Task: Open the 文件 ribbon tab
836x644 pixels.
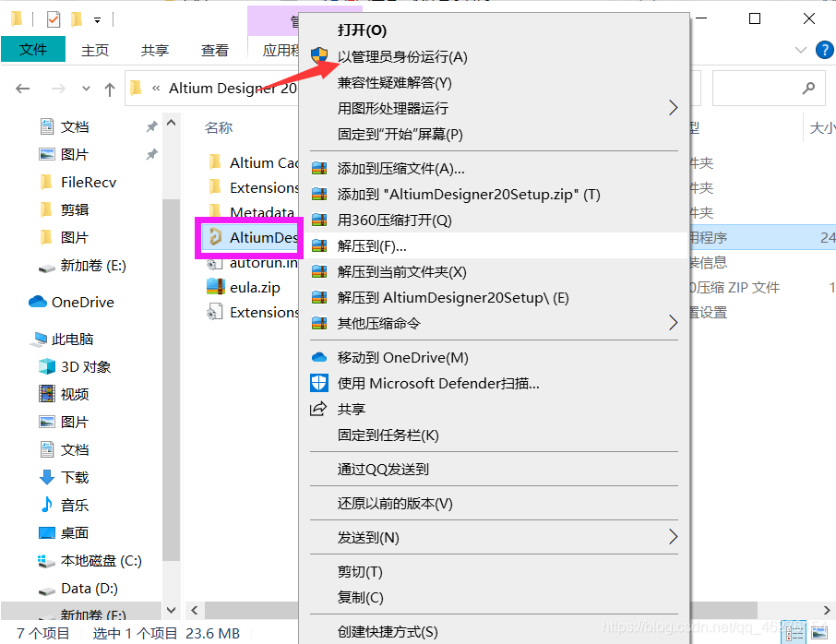Action: (33, 50)
